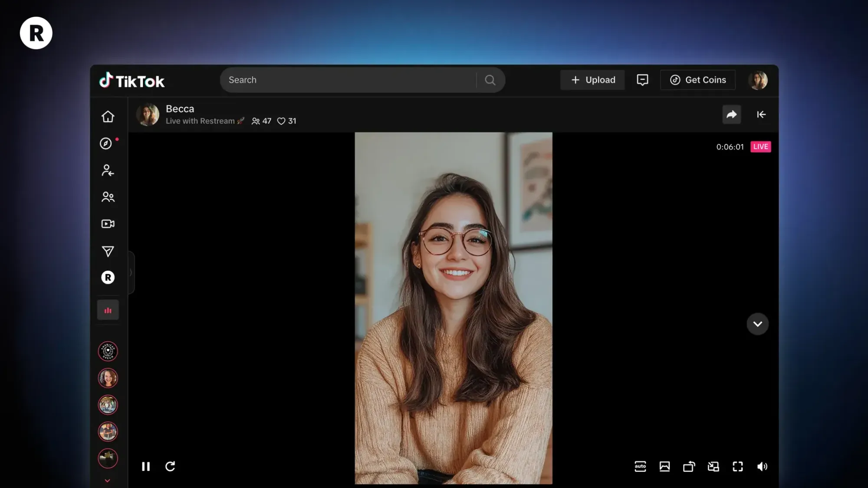Image resolution: width=868 pixels, height=488 pixels.
Task: Open Becca's channel name link
Action: coord(180,108)
